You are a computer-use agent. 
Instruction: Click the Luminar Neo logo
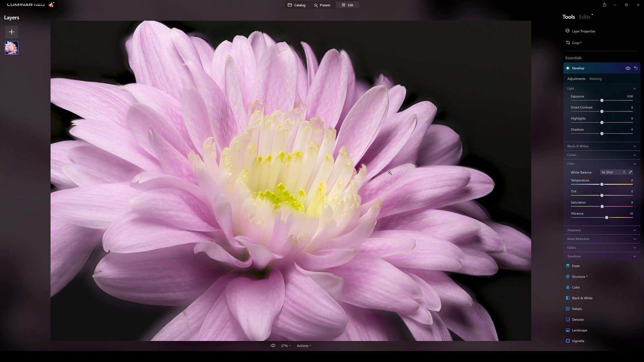tap(26, 5)
